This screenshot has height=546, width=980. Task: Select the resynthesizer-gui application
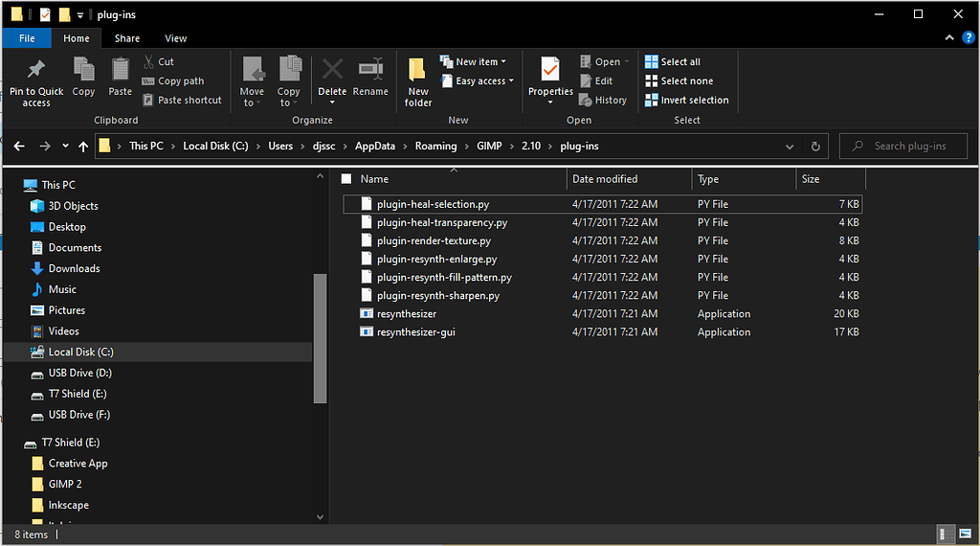[x=603, y=331]
